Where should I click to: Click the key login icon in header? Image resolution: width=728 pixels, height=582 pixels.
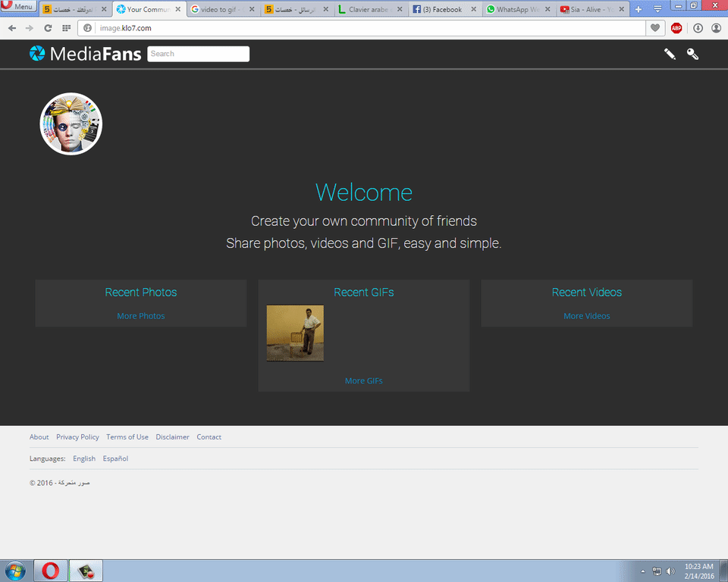click(x=692, y=54)
